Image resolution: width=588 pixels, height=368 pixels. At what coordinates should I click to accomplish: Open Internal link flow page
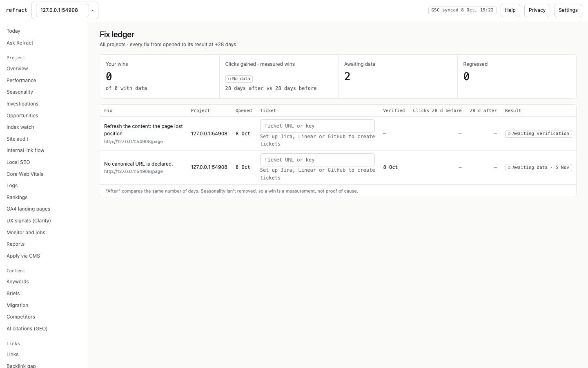[x=25, y=150]
